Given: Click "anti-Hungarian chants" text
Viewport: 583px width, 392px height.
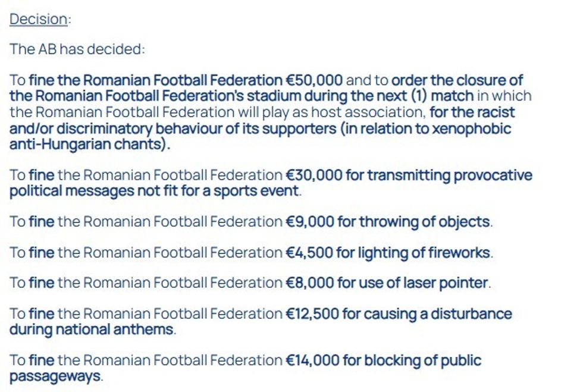Looking at the screenshot, I should click(87, 145).
